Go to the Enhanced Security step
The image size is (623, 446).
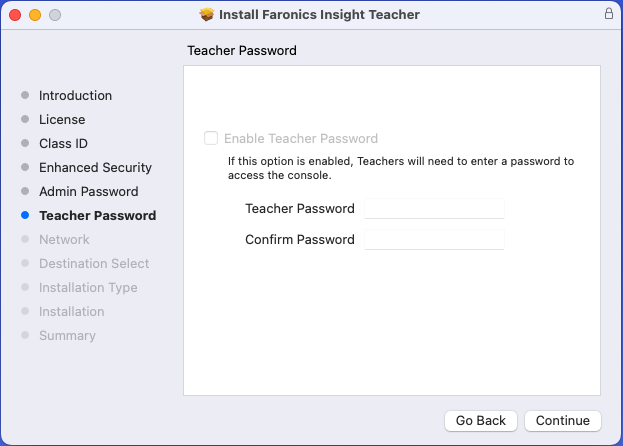pos(95,168)
